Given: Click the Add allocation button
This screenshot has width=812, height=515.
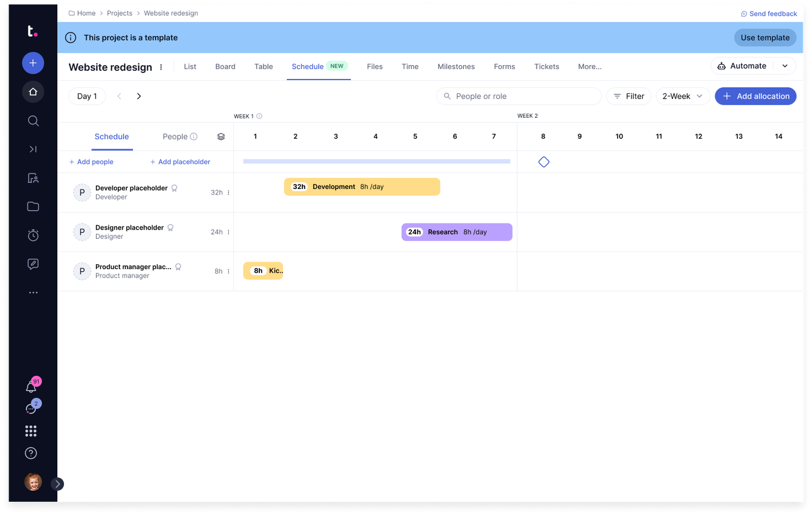Looking at the screenshot, I should point(755,96).
